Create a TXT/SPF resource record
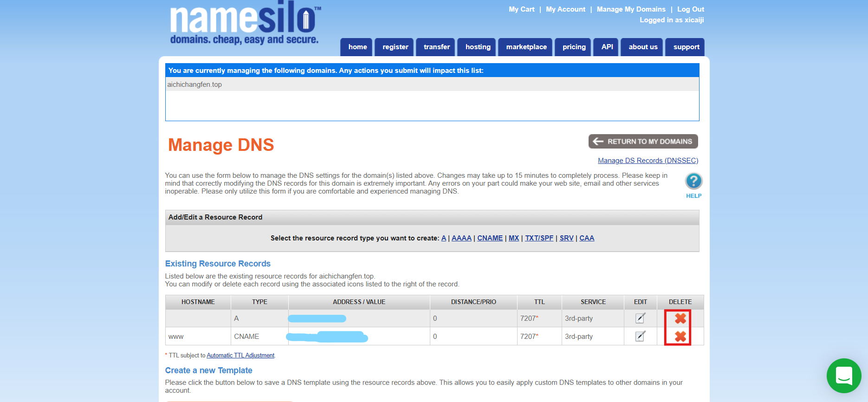Screen dimensions: 868x402 pyautogui.click(x=539, y=238)
